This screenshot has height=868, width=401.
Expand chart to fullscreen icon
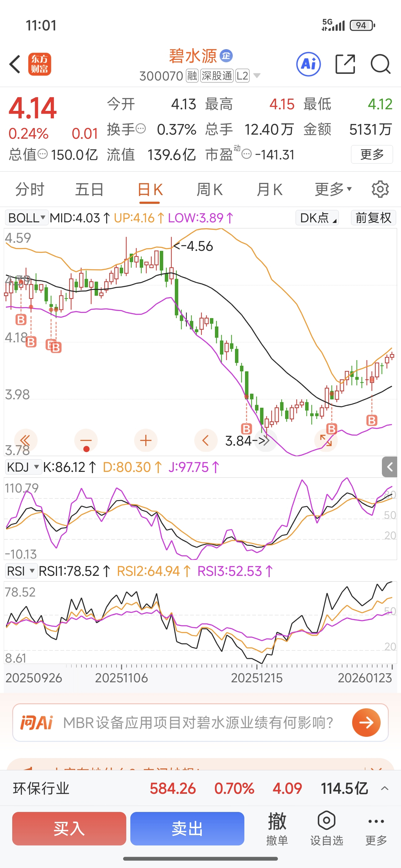[326, 440]
